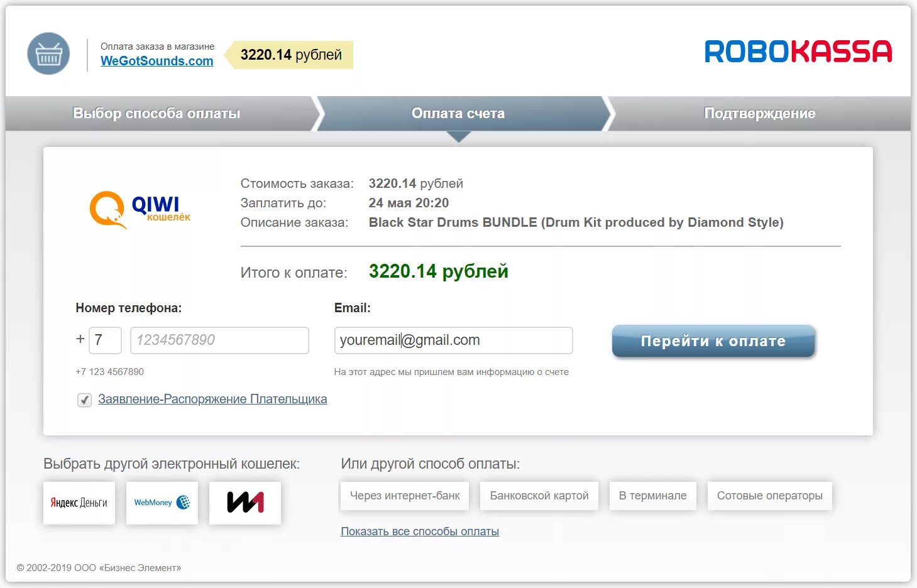Click the shopping basket icon
This screenshot has width=917, height=588.
point(48,53)
